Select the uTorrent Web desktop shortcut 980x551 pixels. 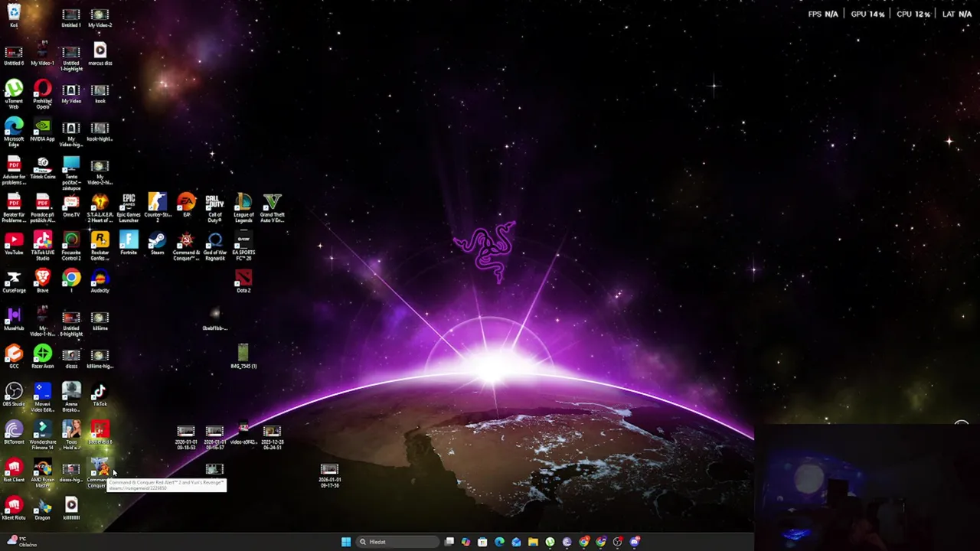(14, 95)
